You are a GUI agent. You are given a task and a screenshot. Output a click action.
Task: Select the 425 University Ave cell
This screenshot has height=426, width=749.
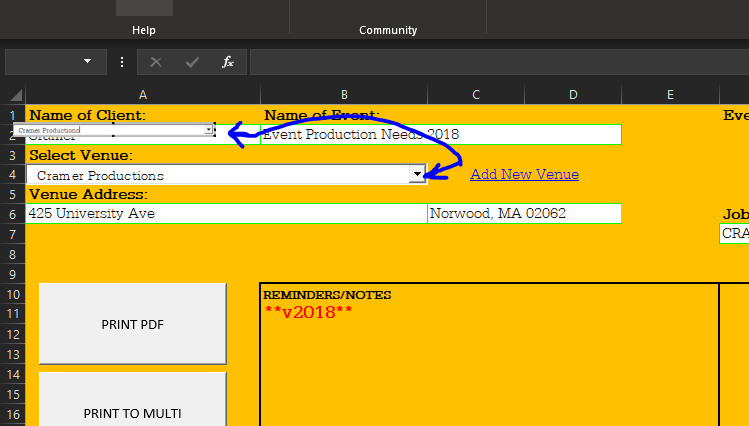coord(226,213)
